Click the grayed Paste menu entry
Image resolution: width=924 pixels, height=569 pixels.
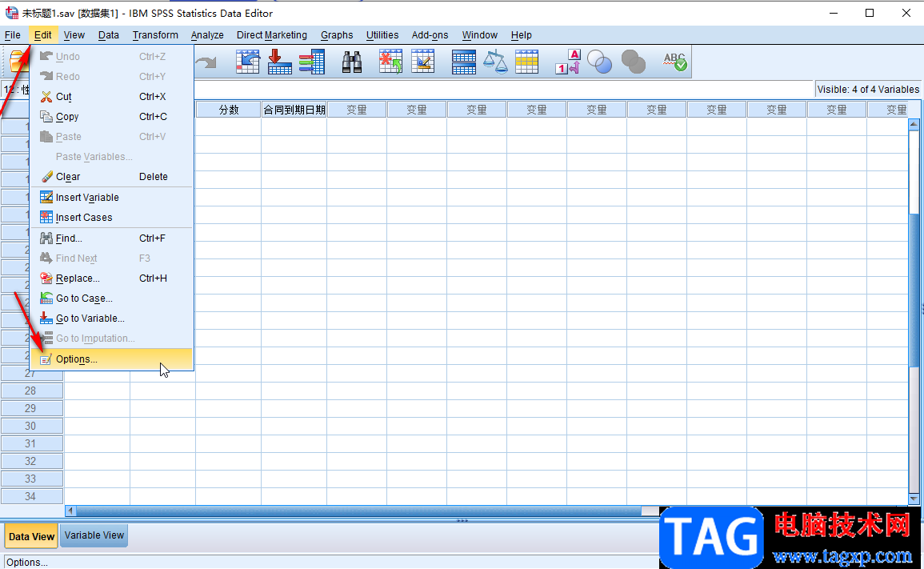[x=111, y=137]
